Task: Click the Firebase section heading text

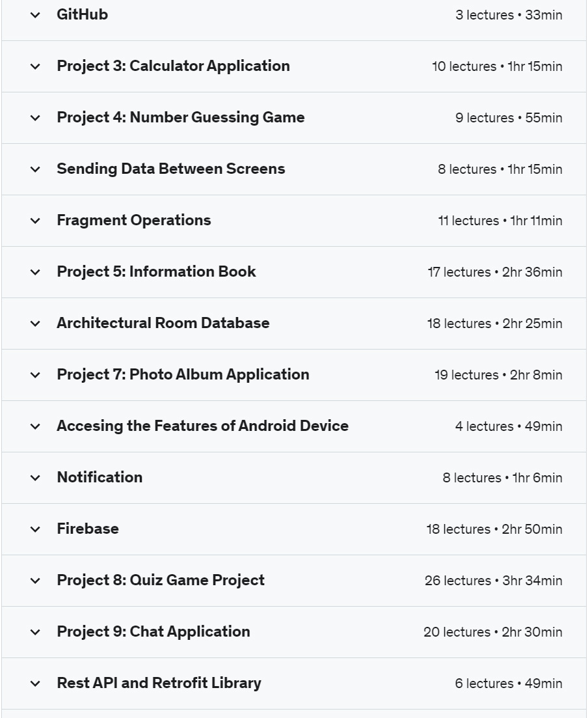Action: click(x=88, y=529)
